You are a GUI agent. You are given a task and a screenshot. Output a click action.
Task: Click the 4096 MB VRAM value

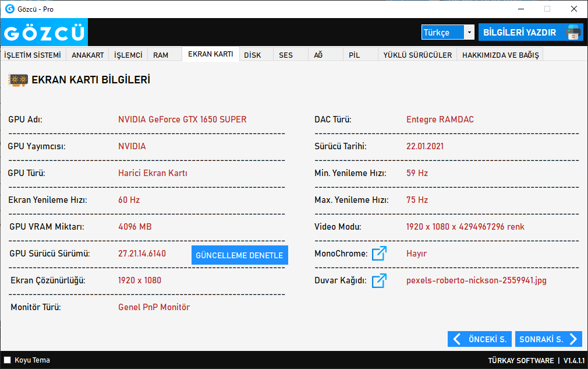[135, 227]
